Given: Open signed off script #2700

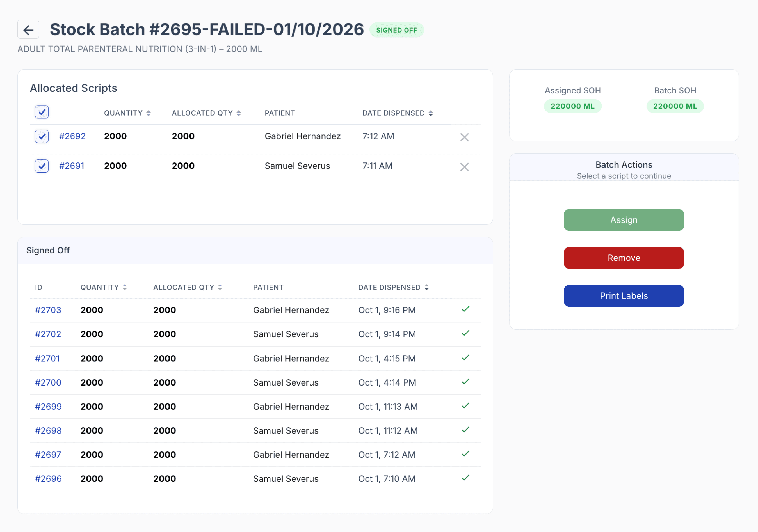Looking at the screenshot, I should point(48,383).
